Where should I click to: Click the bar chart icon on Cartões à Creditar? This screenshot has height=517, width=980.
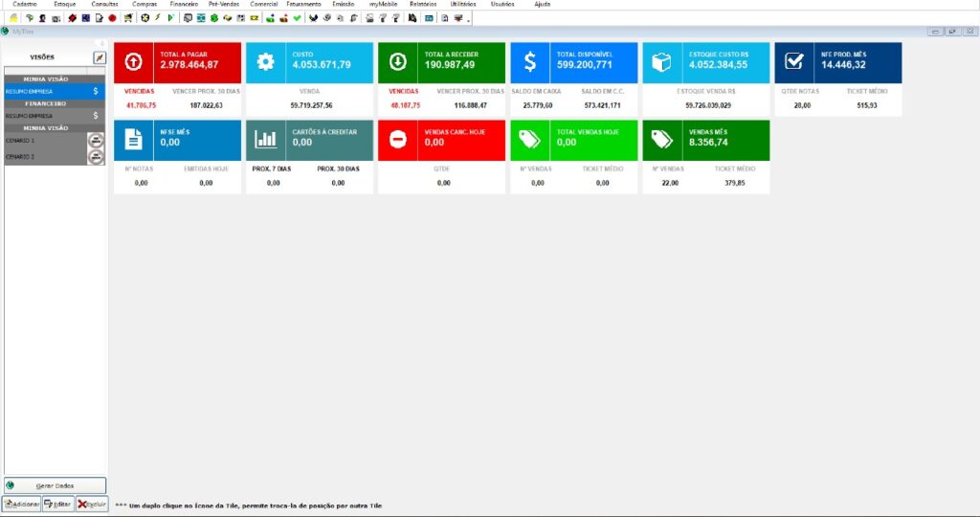pyautogui.click(x=266, y=140)
